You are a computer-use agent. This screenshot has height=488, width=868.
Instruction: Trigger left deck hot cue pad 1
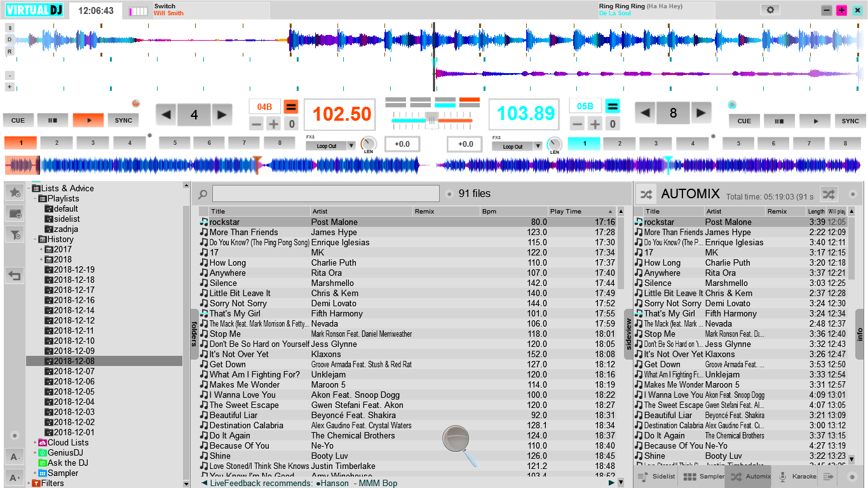(20, 143)
